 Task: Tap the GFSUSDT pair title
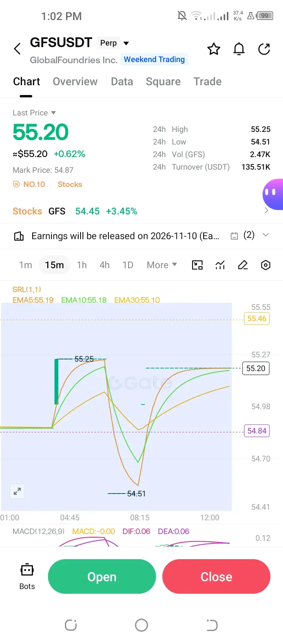coord(61,42)
